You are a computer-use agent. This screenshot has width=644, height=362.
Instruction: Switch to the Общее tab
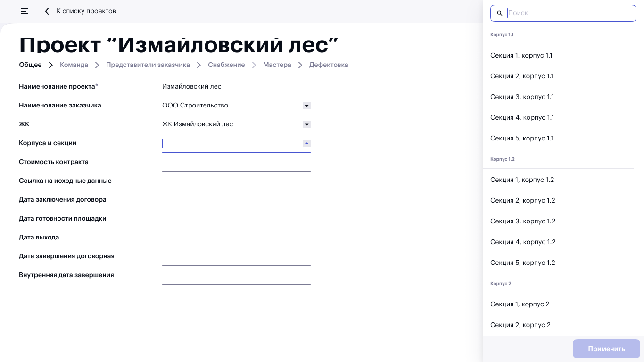click(30, 65)
